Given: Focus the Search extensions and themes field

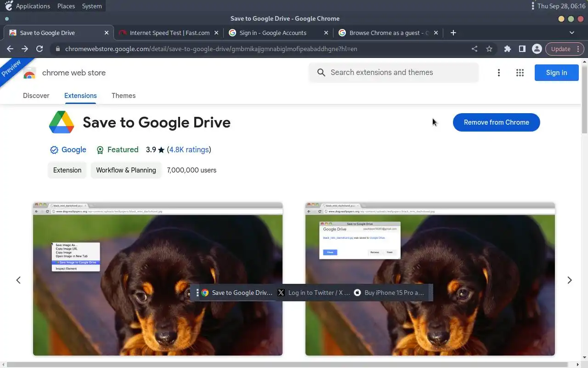Looking at the screenshot, I should tap(394, 72).
